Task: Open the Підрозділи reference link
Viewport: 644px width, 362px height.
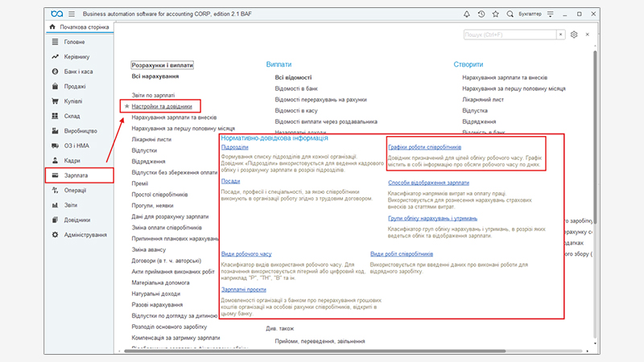Action: pos(234,147)
